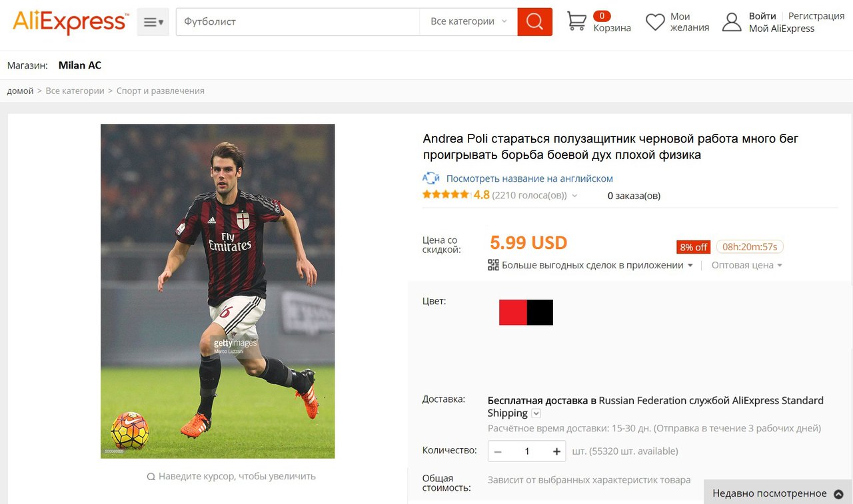
Task: Decrease quantity with minus button
Action: (498, 451)
